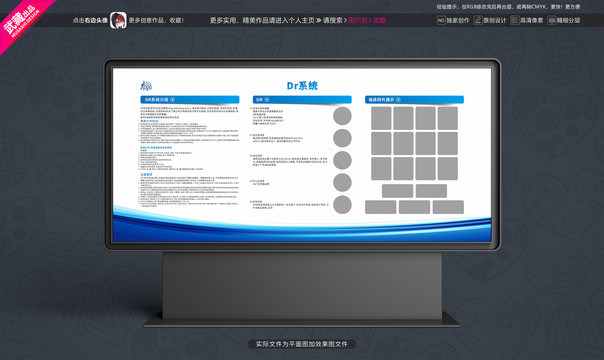Viewport: 604px width, 360px height.
Task: Click the 原创设计 label
Action: point(495,20)
